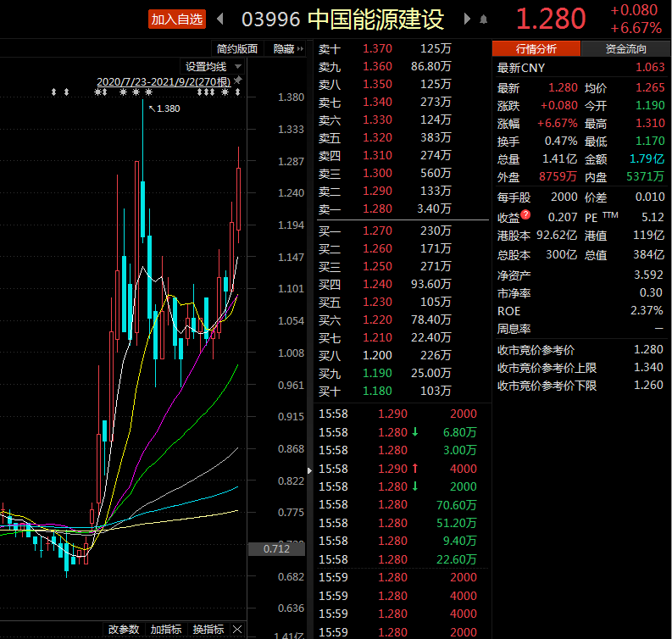Screen dimensions: 672x639
Task: Click the 收益 help question mark icon
Action: point(526,214)
